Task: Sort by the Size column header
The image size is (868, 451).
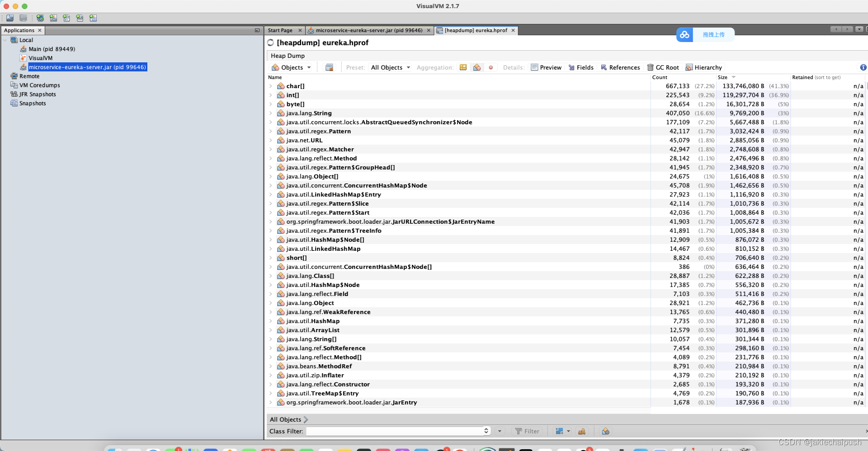Action: [753, 77]
